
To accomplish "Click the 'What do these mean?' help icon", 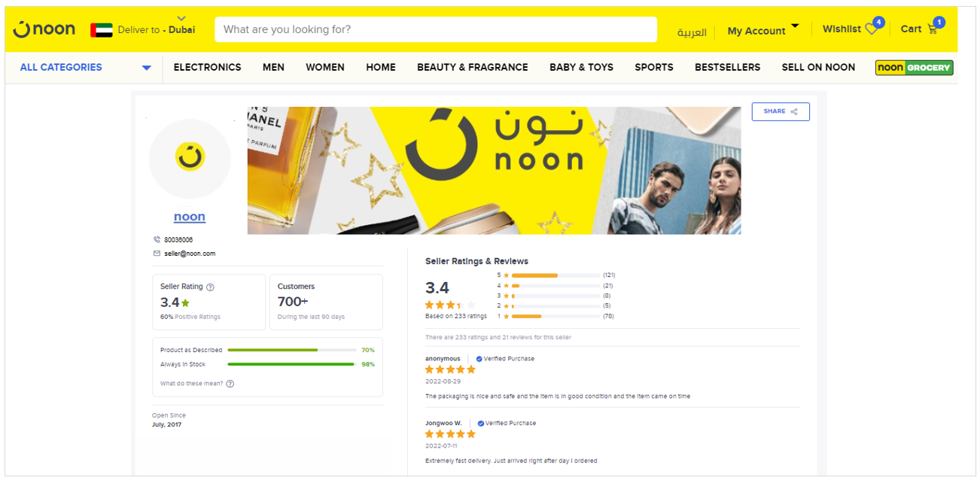I will [x=230, y=384].
